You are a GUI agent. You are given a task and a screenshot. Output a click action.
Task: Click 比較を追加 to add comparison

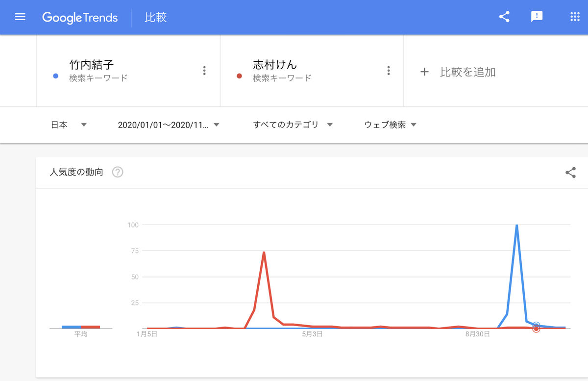(x=468, y=72)
